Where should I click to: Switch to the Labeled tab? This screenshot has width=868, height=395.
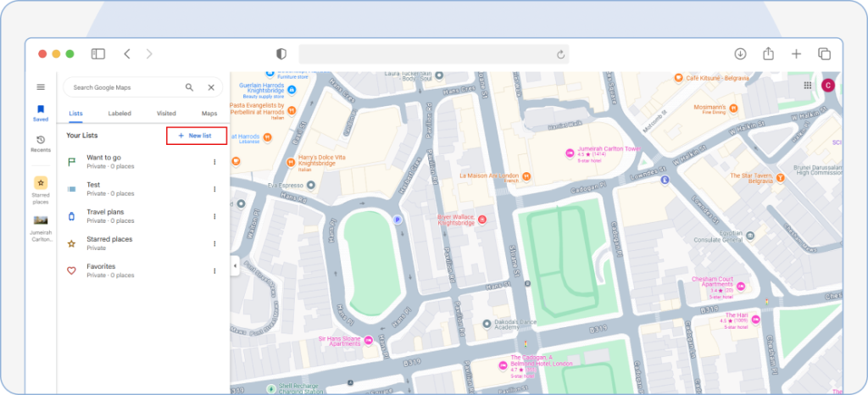(120, 114)
